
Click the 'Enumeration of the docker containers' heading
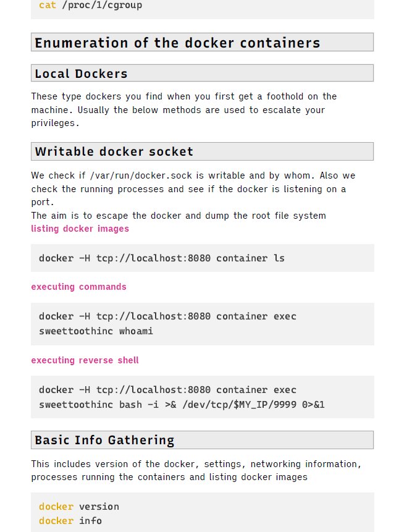point(202,43)
